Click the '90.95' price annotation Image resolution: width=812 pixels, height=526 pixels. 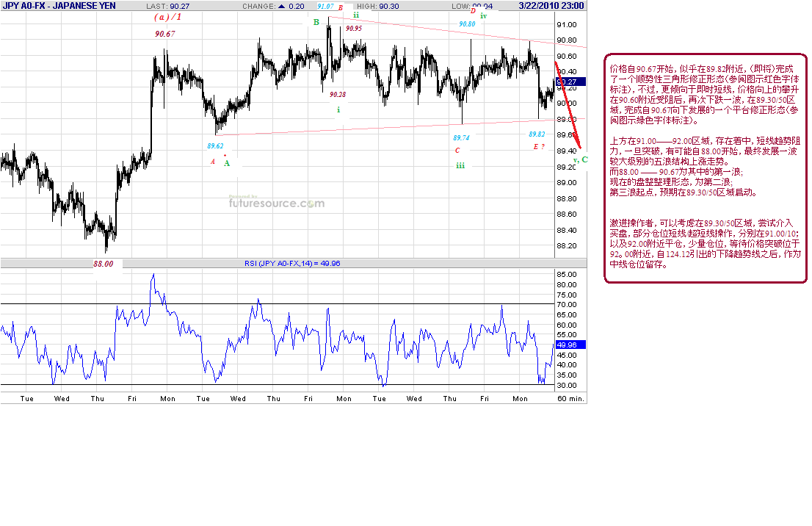[x=354, y=29]
